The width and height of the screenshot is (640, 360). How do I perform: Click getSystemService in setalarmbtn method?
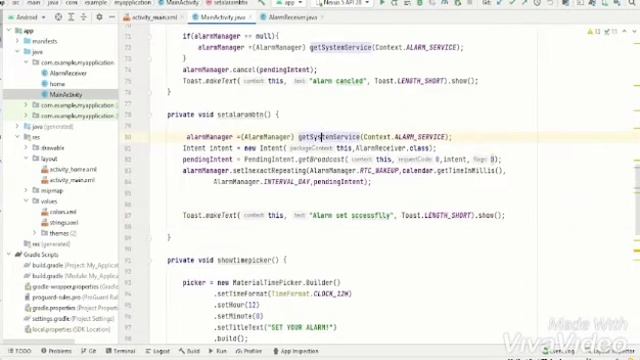click(329, 137)
